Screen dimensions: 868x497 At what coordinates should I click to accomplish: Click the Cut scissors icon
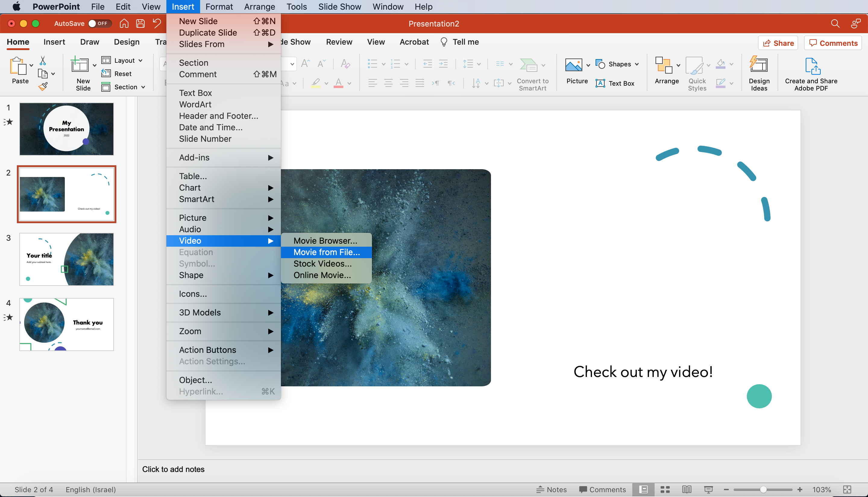tap(42, 61)
